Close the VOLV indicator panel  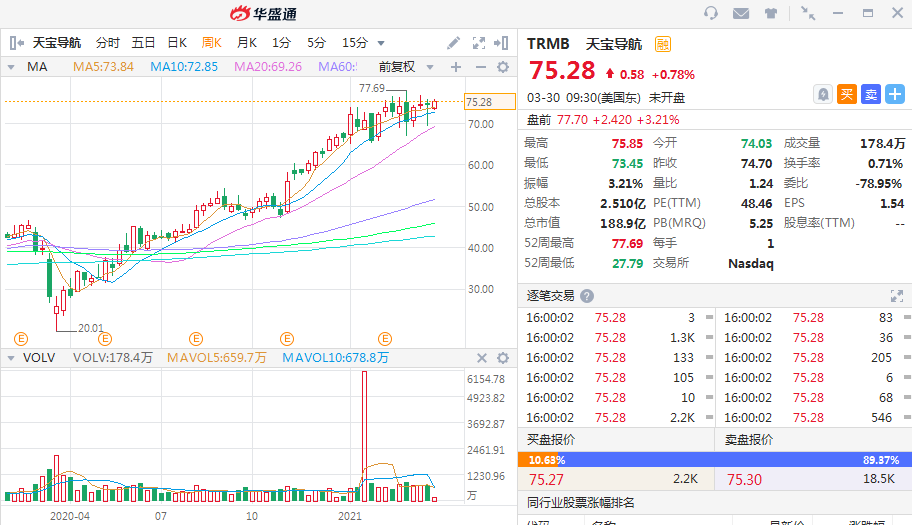coord(482,358)
